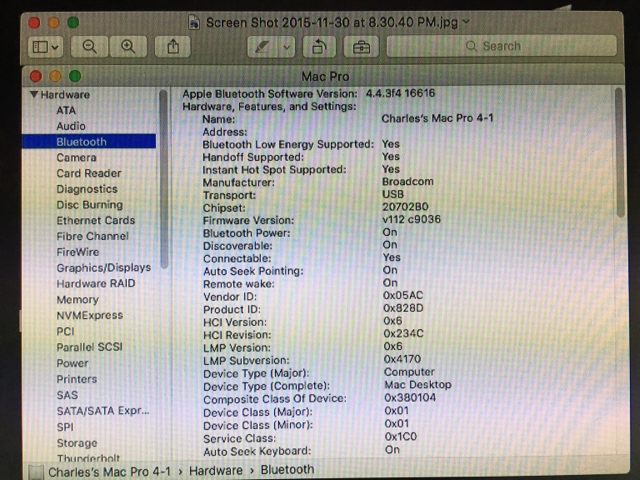Open the Memory section
The width and height of the screenshot is (640, 480).
pos(78,300)
